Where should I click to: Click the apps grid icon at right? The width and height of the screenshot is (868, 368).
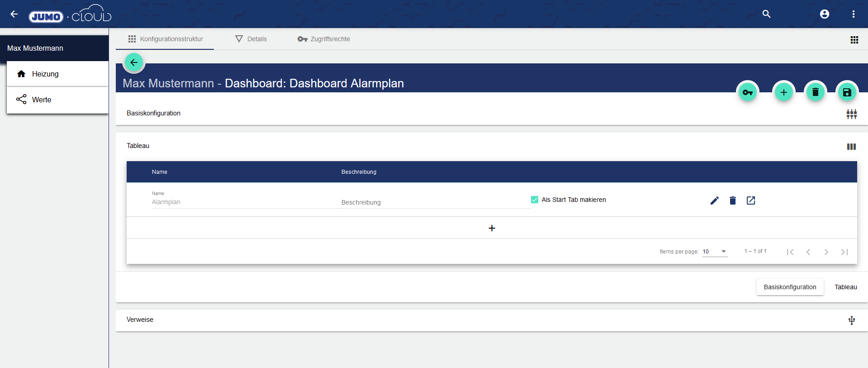[x=854, y=40]
